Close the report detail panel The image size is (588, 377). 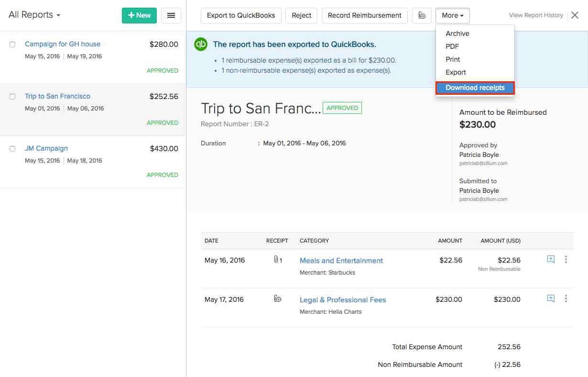575,15
